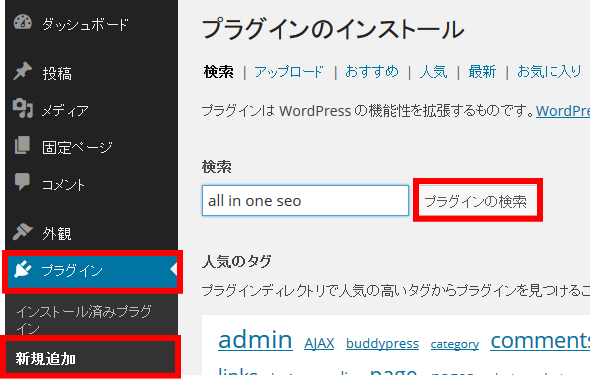Switch to the おすすめ tab

pyautogui.click(x=372, y=71)
